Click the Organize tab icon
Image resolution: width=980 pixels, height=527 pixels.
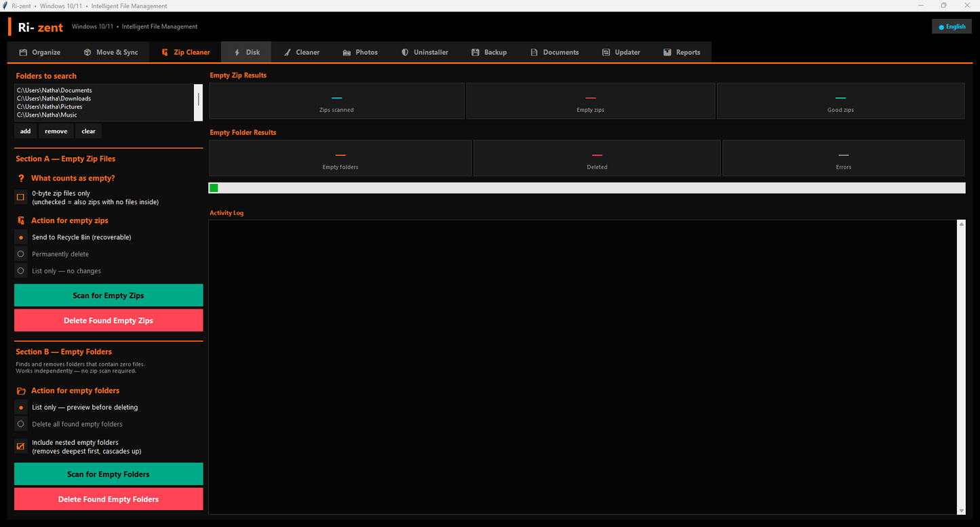point(23,52)
